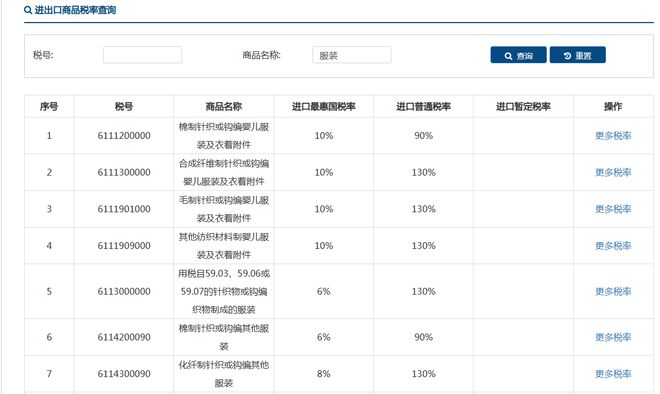The width and height of the screenshot is (660, 394).
Task: Click product name 合成纤维制针织或钩编婴儿服装及衣着附件
Action: click(224, 172)
